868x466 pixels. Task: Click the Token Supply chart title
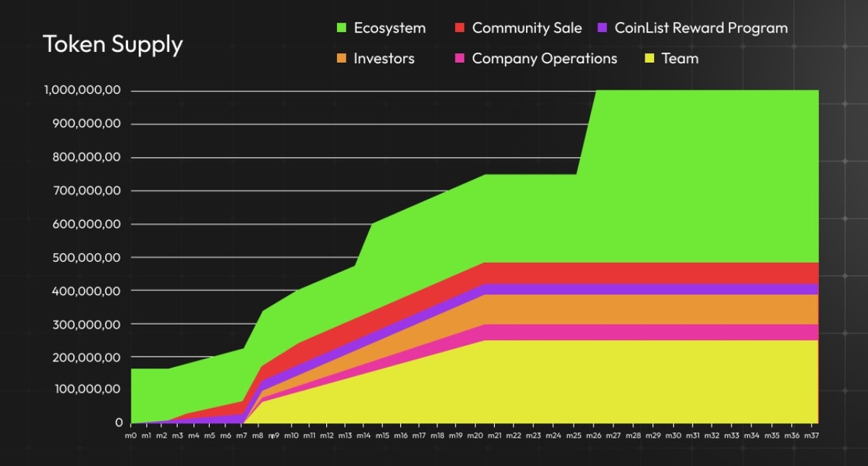click(x=113, y=44)
